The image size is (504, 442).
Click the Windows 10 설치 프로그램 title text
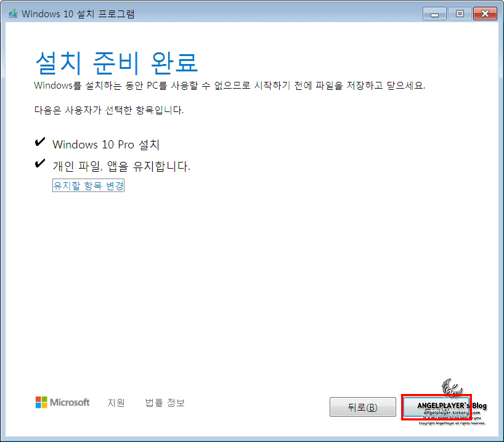(x=78, y=14)
